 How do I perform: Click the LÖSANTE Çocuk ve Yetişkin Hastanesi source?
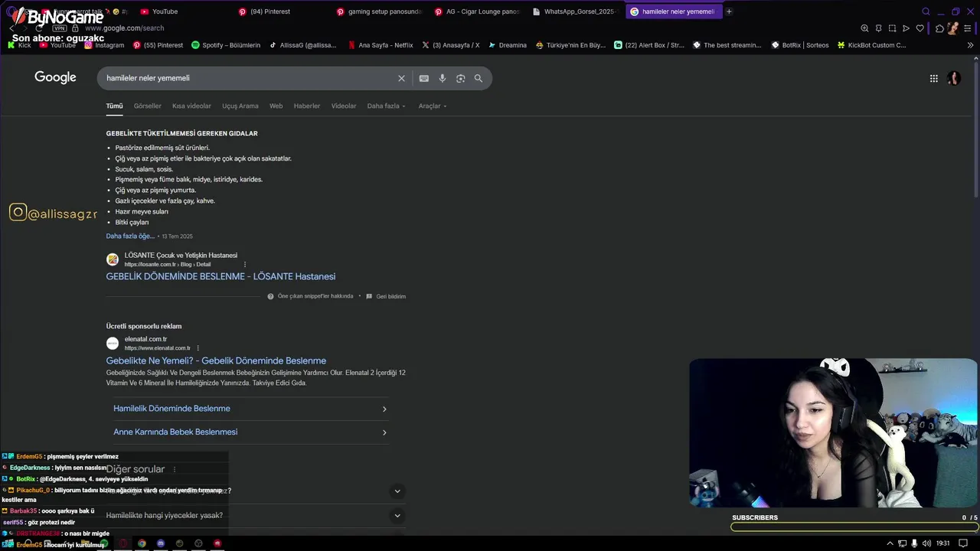pyautogui.click(x=181, y=255)
